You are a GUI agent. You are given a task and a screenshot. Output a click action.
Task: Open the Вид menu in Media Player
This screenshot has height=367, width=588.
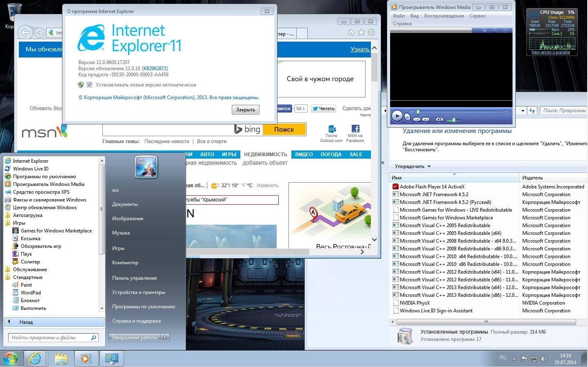tap(415, 16)
